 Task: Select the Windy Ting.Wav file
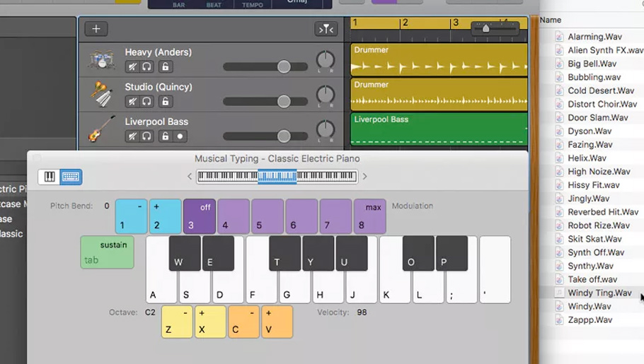pos(599,293)
